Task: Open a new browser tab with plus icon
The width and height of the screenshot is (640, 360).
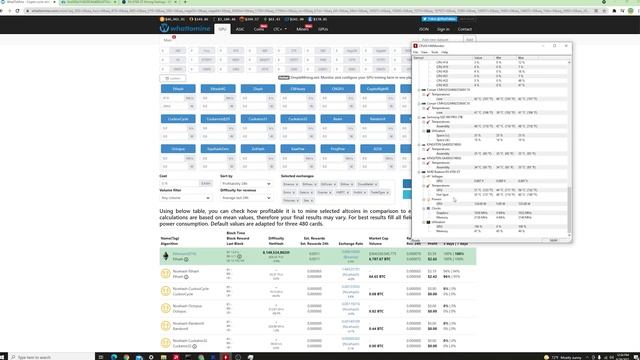Action: (x=185, y=2)
